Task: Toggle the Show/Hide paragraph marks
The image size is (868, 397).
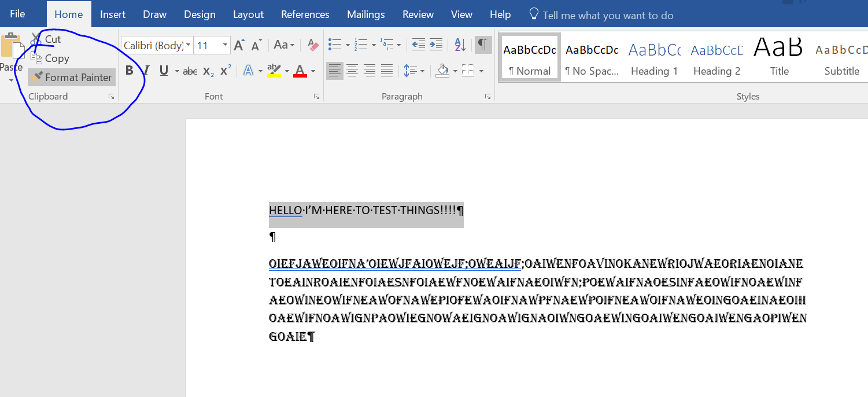Action: pos(483,45)
